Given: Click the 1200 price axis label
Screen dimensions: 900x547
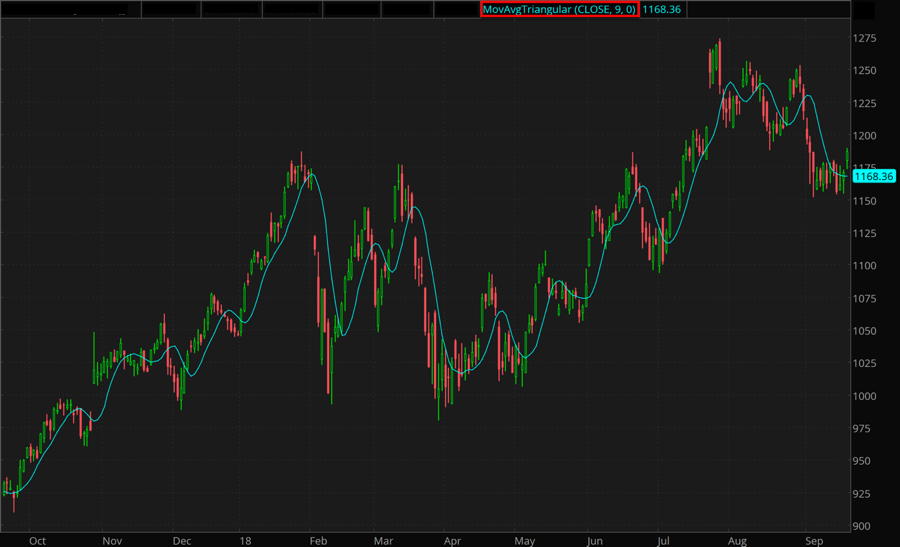Looking at the screenshot, I should (x=867, y=136).
